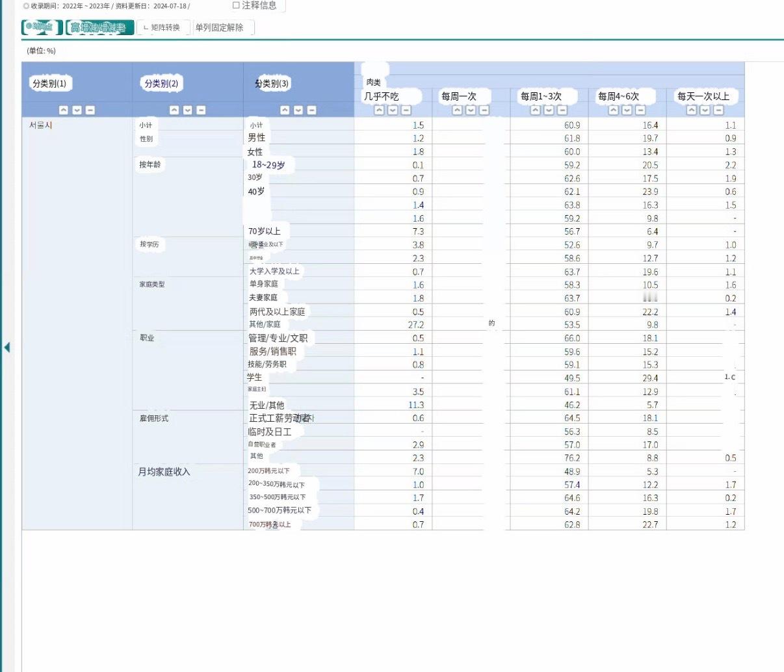The width and height of the screenshot is (784, 672).
Task: Click the green button left of 增减/增减率
Action: pos(42,27)
